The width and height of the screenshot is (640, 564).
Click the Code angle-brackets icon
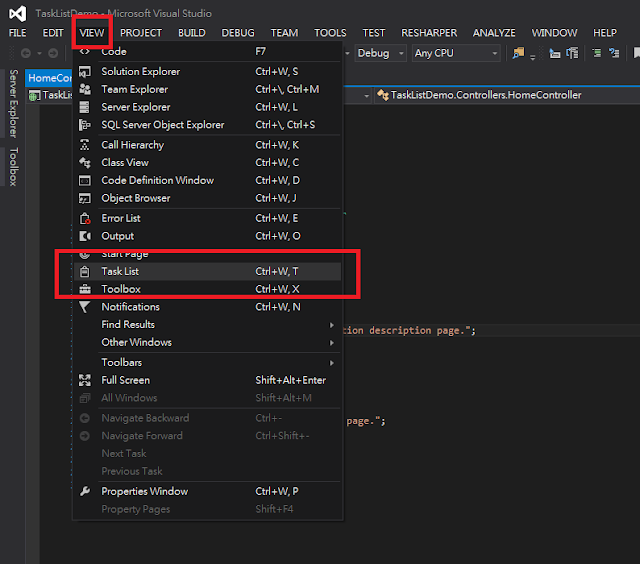[84, 51]
